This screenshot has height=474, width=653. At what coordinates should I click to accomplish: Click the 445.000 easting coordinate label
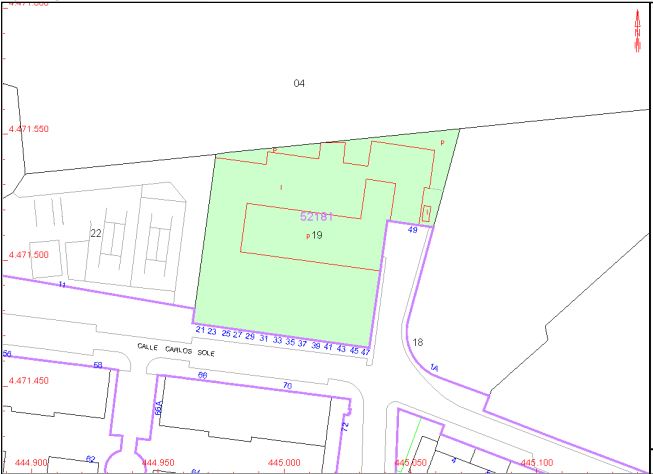[285, 463]
